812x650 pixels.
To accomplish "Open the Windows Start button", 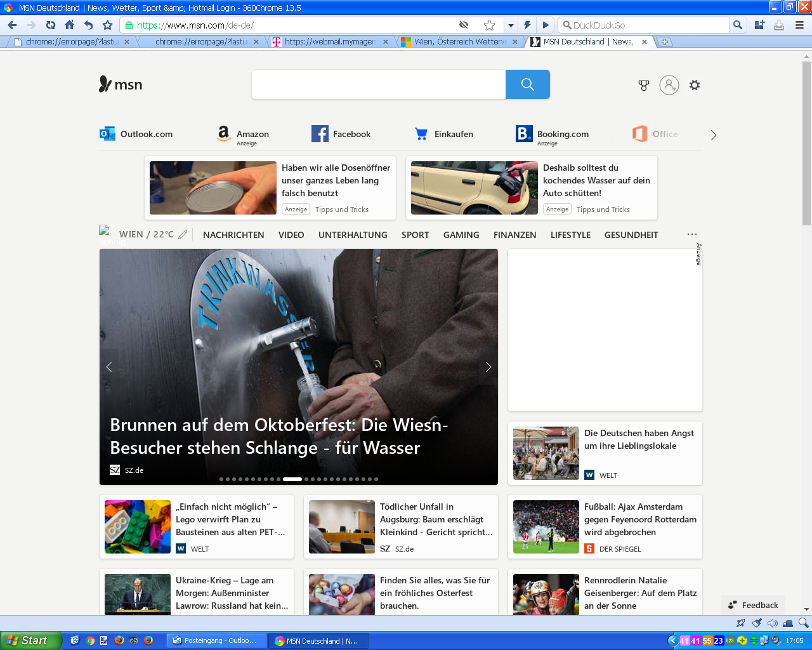I will [x=30, y=640].
